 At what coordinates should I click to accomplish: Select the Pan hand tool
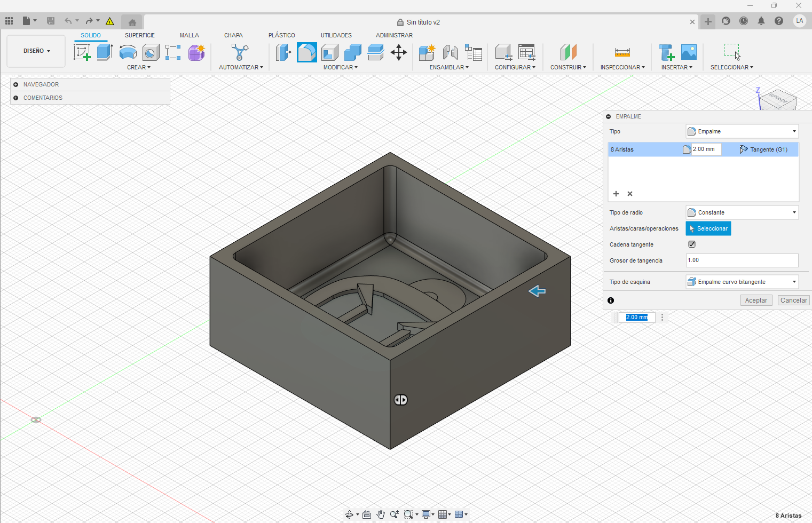381,514
